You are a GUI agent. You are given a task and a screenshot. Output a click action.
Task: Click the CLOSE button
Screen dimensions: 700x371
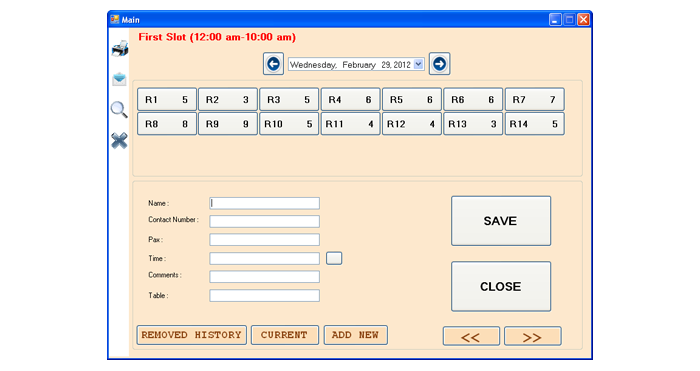click(501, 287)
